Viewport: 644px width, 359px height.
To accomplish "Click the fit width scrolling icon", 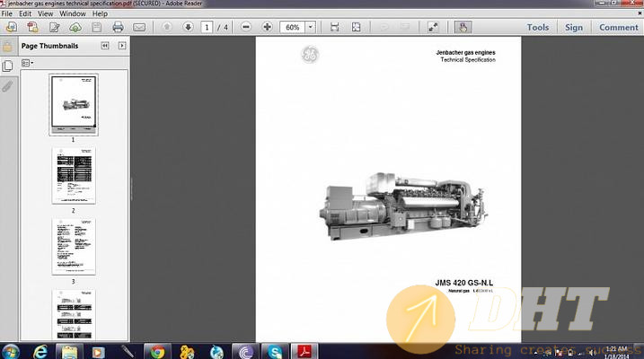I will pos(335,27).
